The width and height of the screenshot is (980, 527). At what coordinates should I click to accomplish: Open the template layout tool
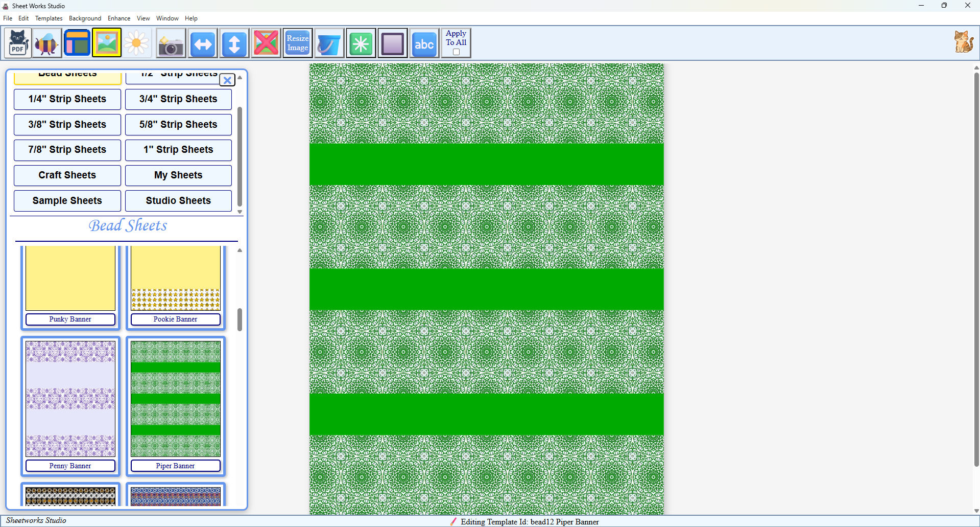77,42
